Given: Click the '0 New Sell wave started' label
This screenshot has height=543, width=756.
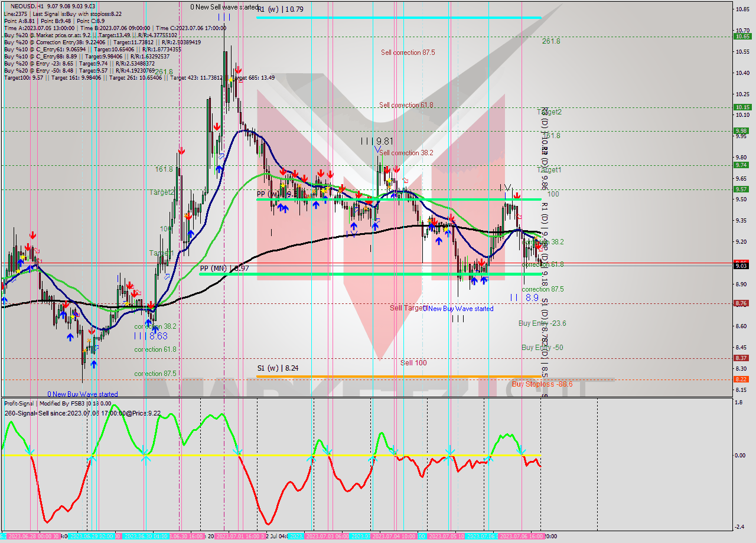Looking at the screenshot, I should (224, 7).
